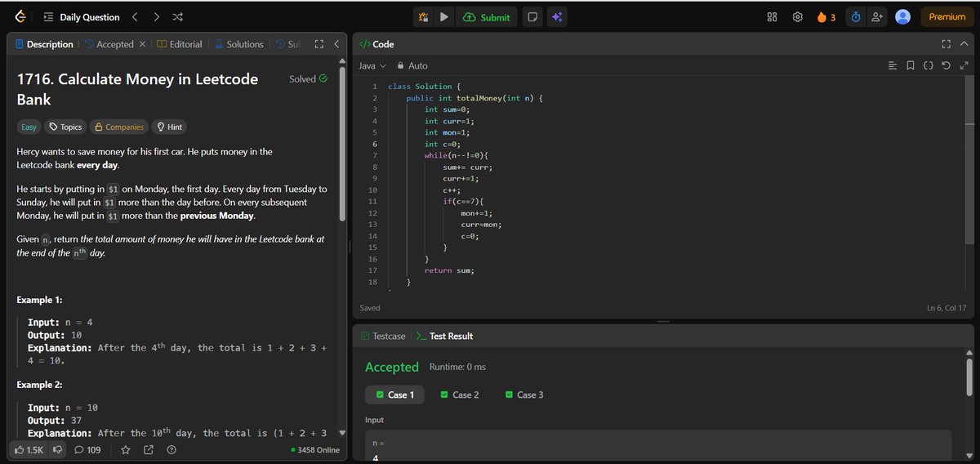Click the format code icon
Viewport: 980px width, 464px height.
(892, 65)
